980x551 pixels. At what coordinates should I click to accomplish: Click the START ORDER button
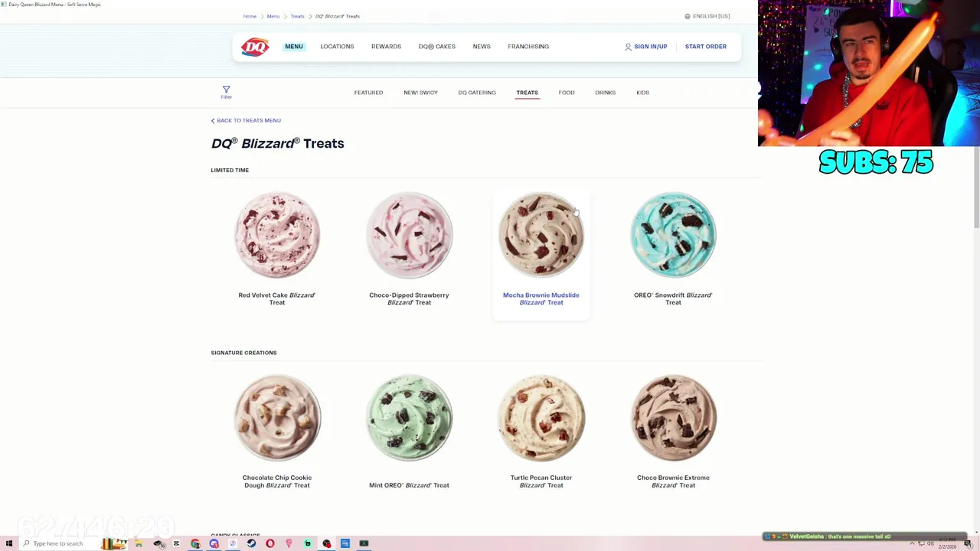click(x=705, y=47)
